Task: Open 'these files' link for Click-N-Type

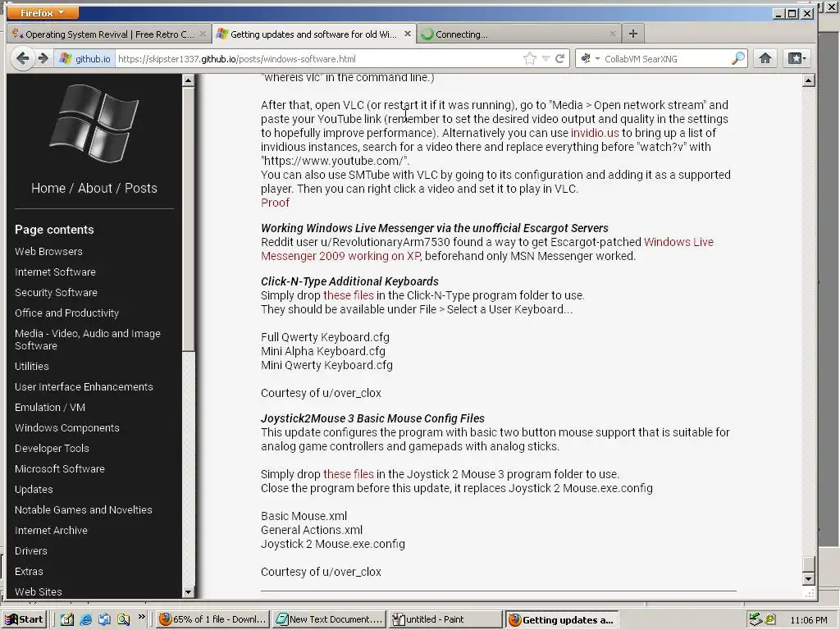Action: [x=348, y=295]
